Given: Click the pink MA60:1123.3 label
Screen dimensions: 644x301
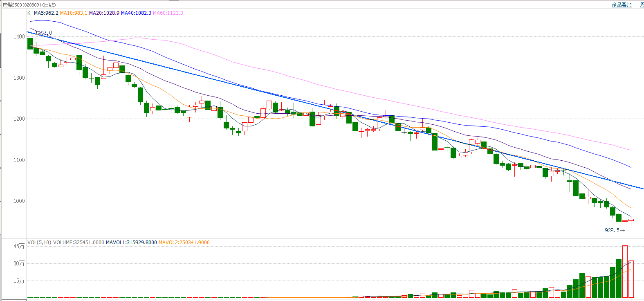Looking at the screenshot, I should 168,13.
